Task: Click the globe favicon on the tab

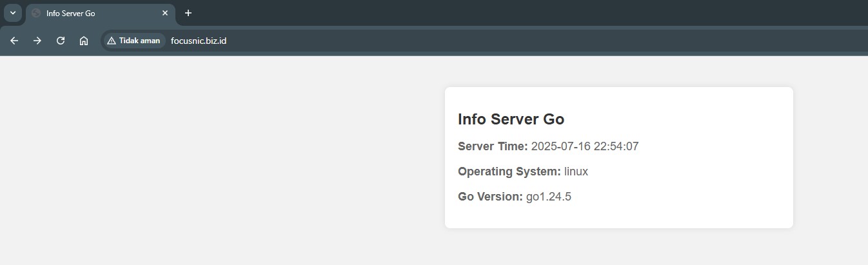Action: click(36, 13)
